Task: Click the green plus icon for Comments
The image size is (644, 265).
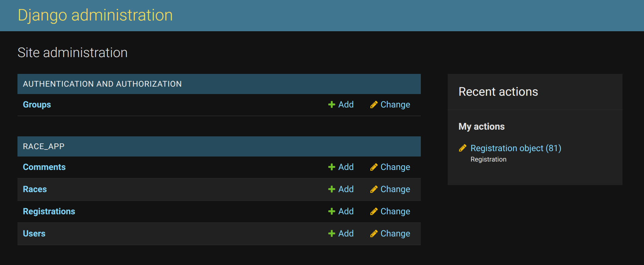Action: click(331, 167)
